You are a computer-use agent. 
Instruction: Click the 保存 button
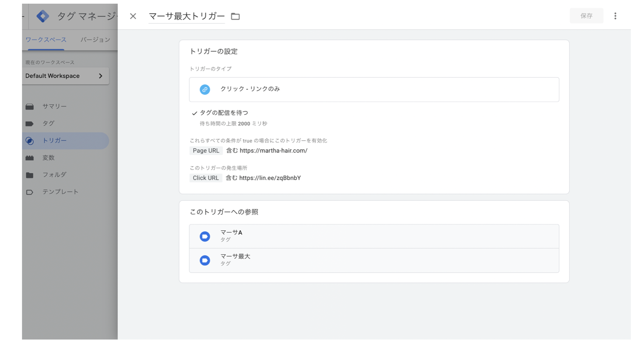(x=586, y=16)
